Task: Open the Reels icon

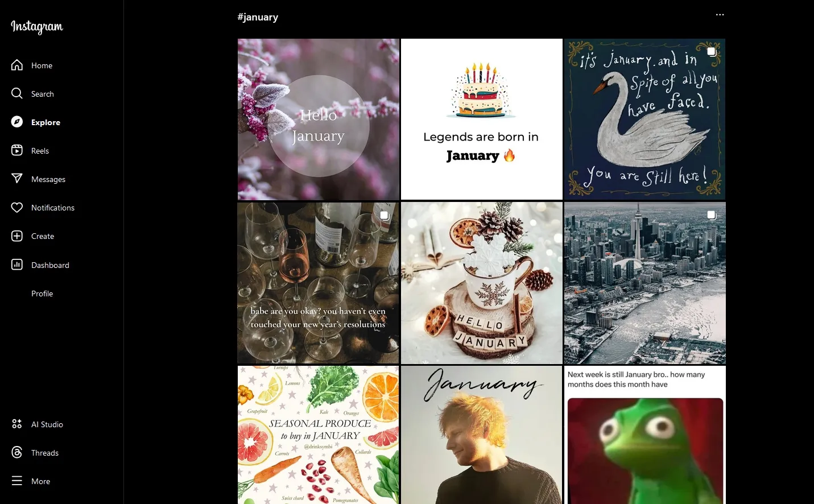Action: pyautogui.click(x=17, y=150)
